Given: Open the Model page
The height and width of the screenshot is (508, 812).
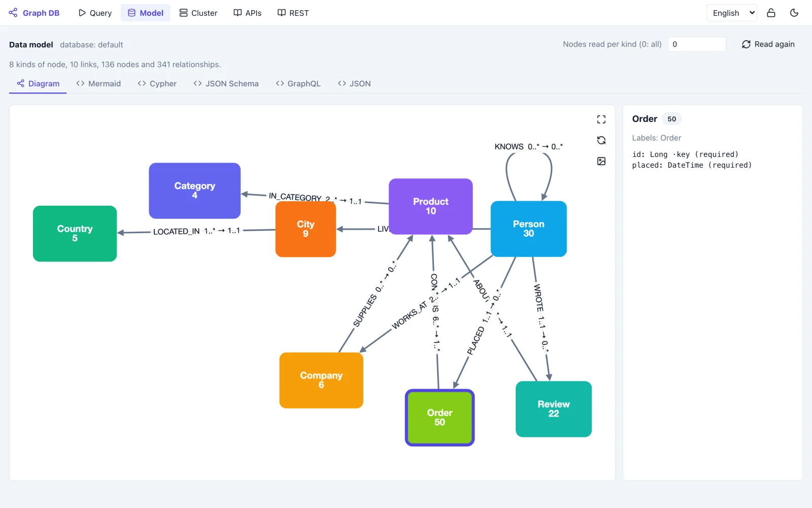Looking at the screenshot, I should 145,13.
